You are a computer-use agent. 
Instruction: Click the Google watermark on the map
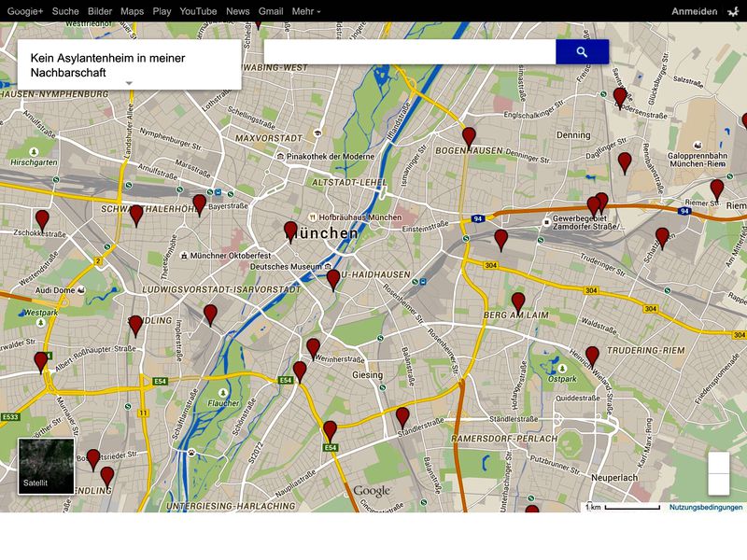pos(373,488)
